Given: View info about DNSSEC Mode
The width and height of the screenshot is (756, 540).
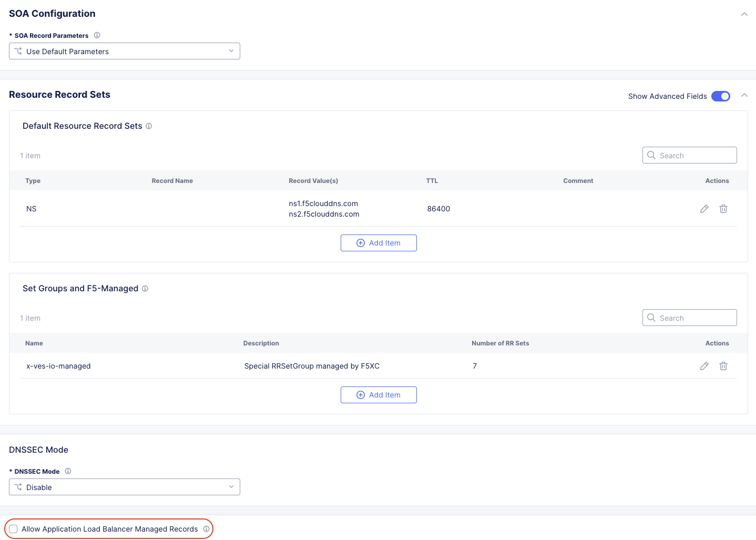Looking at the screenshot, I should [68, 471].
